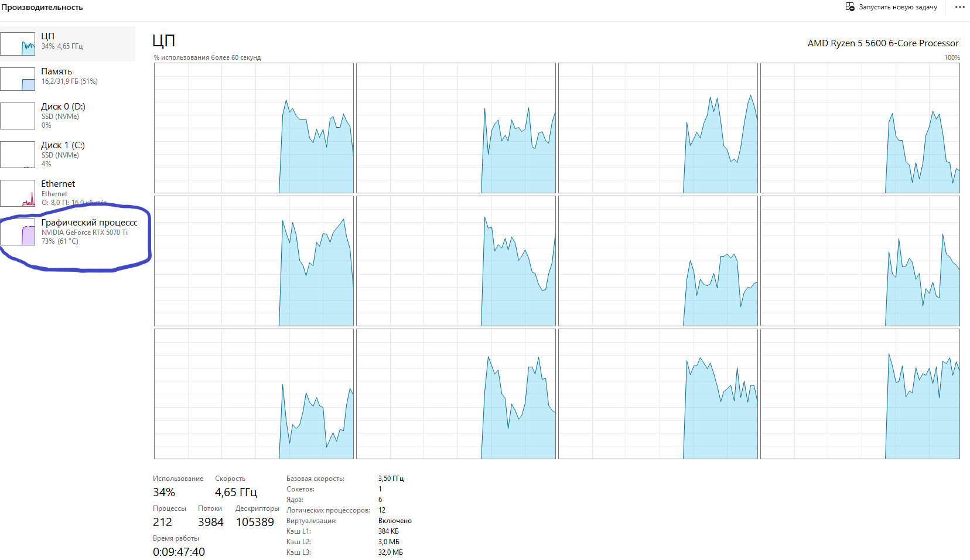The image size is (970, 560).
Task: Click the Диск 0 mini graph thumbnail
Action: point(18,116)
